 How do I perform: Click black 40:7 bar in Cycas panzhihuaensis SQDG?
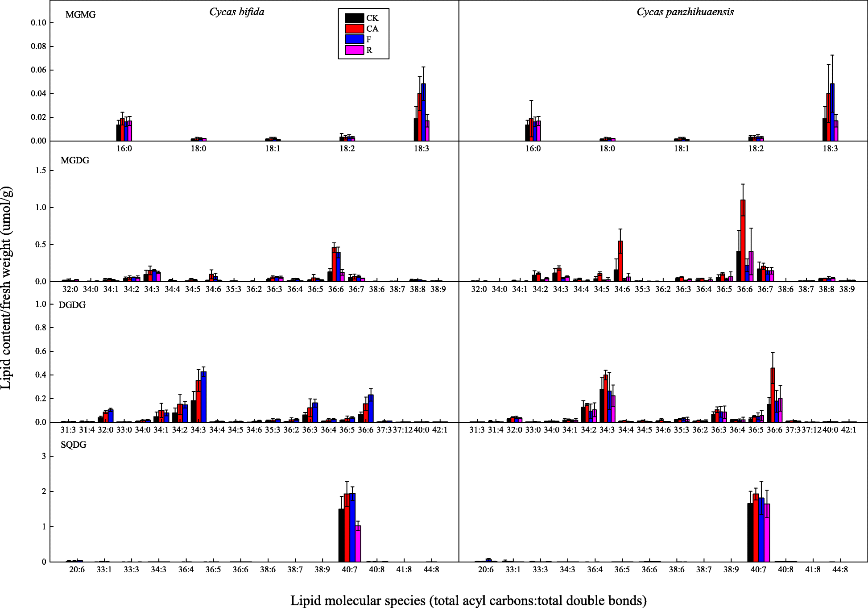750,533
